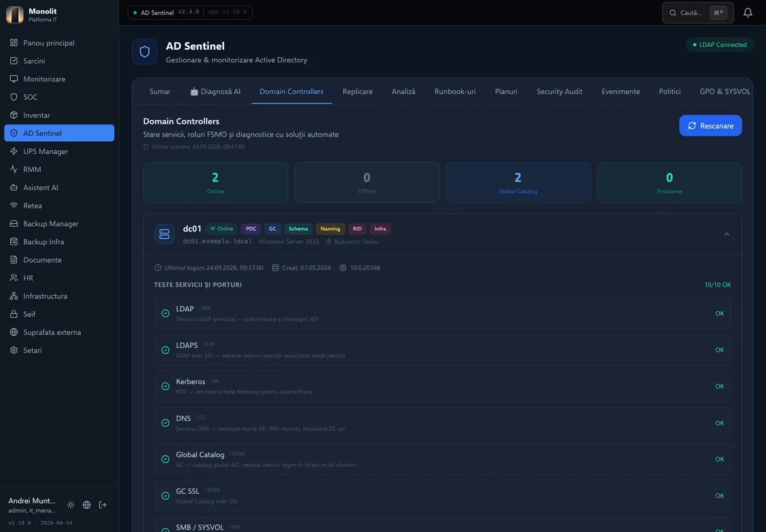Click the LDAP service test row

point(442,314)
